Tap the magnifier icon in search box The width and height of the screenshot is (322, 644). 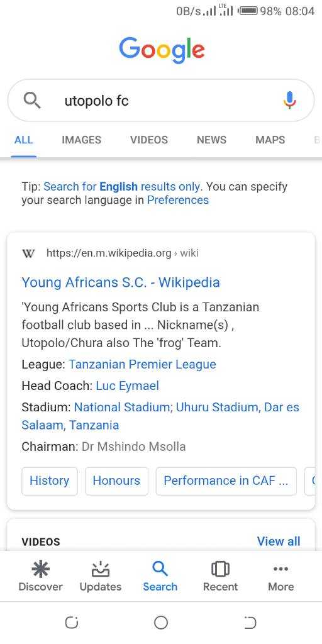[x=31, y=100]
